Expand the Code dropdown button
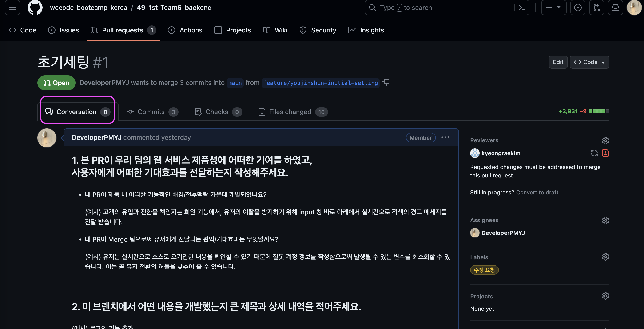Image resolution: width=644 pixels, height=329 pixels. (x=589, y=62)
